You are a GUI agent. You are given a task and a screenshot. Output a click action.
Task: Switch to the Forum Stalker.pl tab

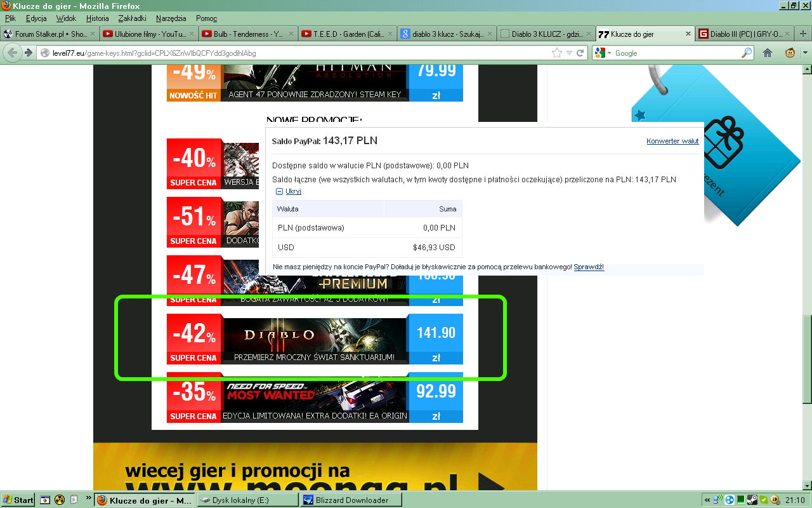coord(50,34)
